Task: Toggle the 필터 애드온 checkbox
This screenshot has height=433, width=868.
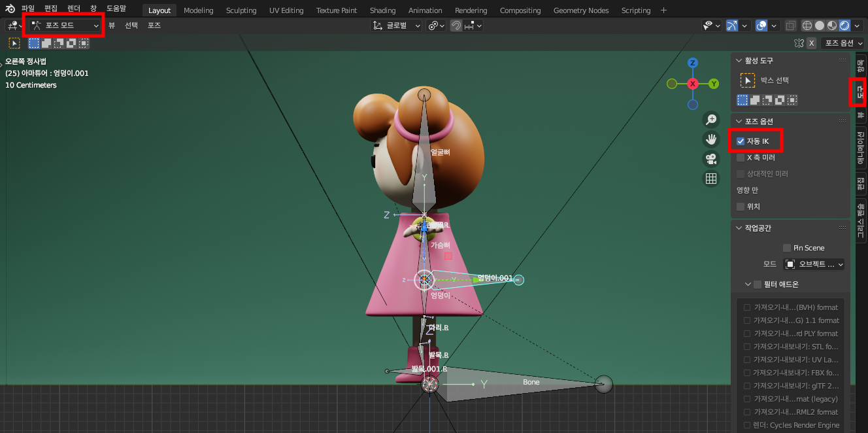Action: 758,285
